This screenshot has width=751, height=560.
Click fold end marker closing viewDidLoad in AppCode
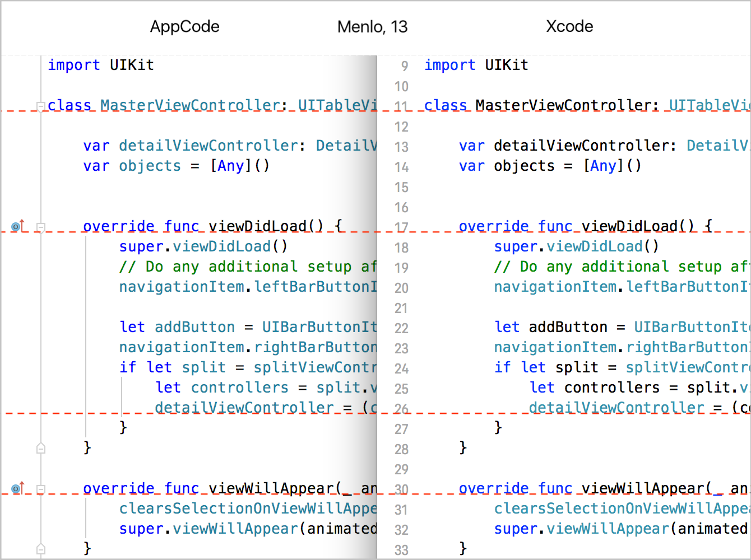40,448
